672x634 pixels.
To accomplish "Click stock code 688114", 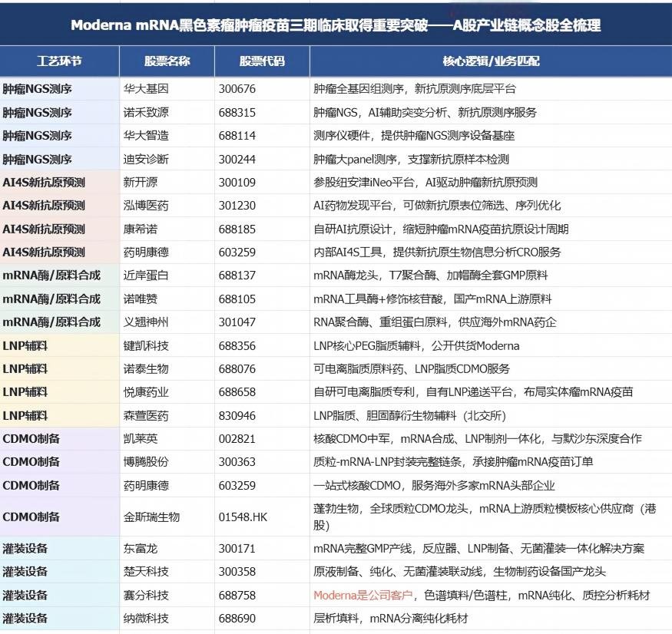I will pyautogui.click(x=237, y=136).
